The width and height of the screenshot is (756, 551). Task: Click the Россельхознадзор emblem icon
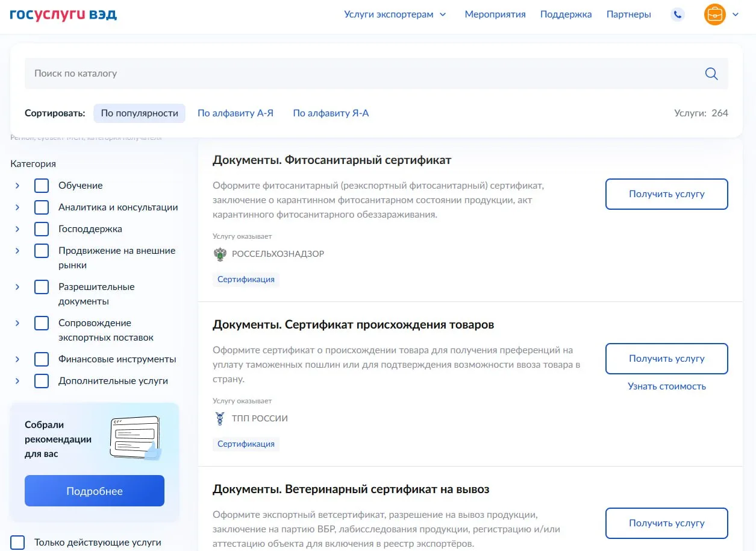[x=220, y=254]
